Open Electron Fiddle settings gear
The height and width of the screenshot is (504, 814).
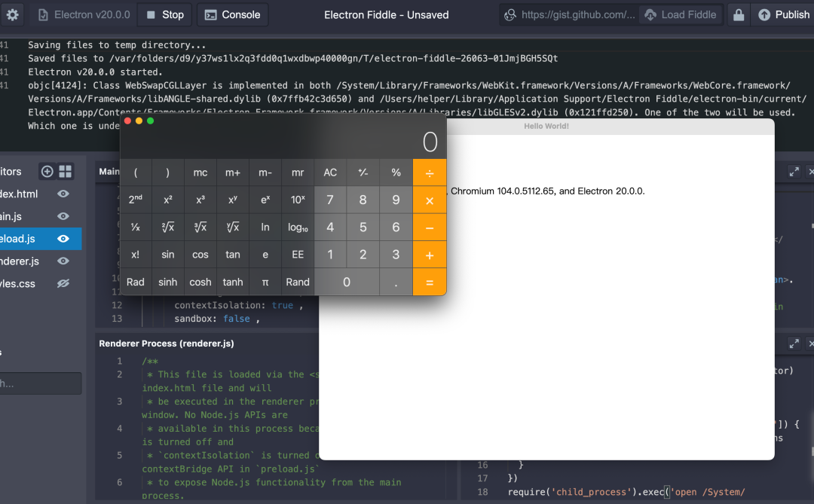pos(13,14)
